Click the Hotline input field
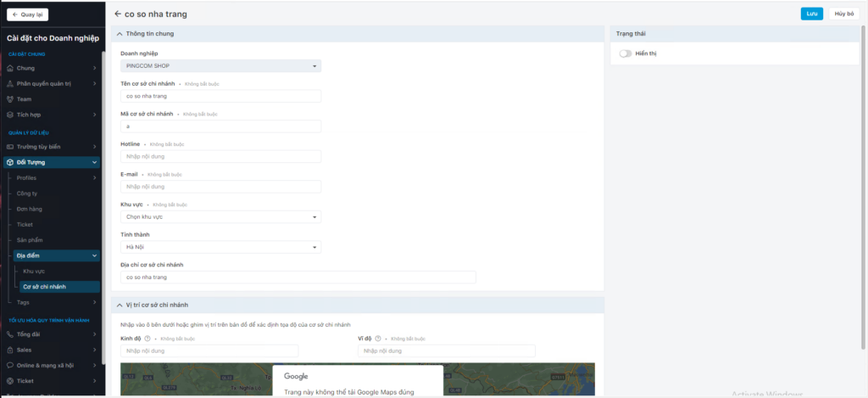This screenshot has height=398, width=868. 221,156
